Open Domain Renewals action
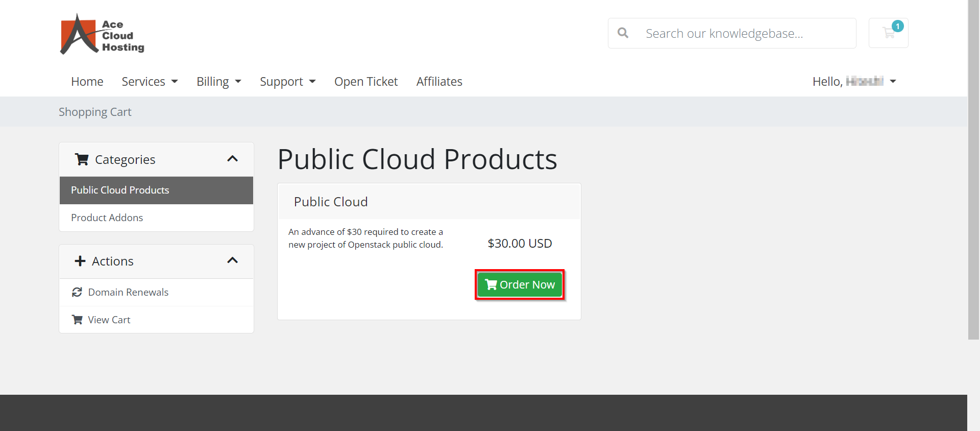Image resolution: width=980 pixels, height=431 pixels. (x=156, y=292)
